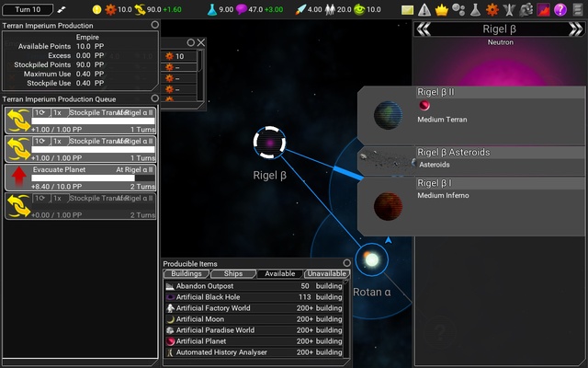Select the Evacuate Planet queue item
This screenshot has height=368, width=588.
point(80,178)
